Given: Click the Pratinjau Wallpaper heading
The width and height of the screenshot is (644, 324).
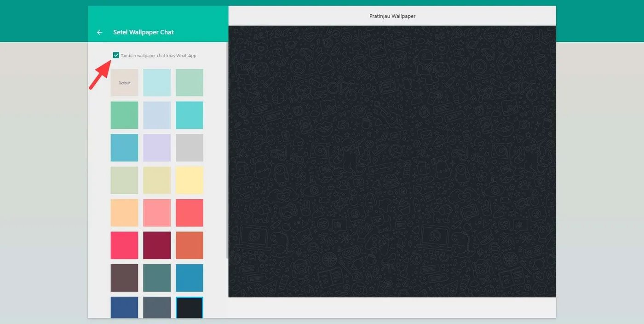Looking at the screenshot, I should (392, 16).
